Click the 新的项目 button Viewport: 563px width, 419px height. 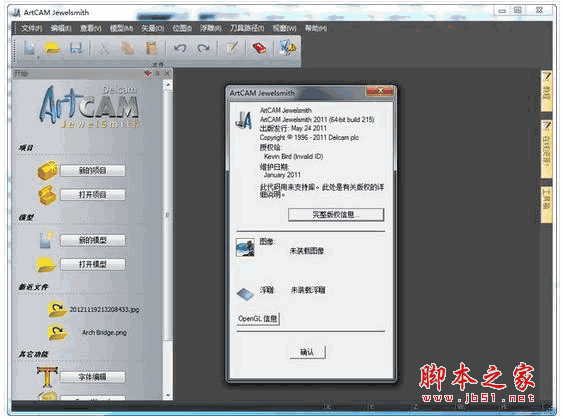click(x=93, y=171)
